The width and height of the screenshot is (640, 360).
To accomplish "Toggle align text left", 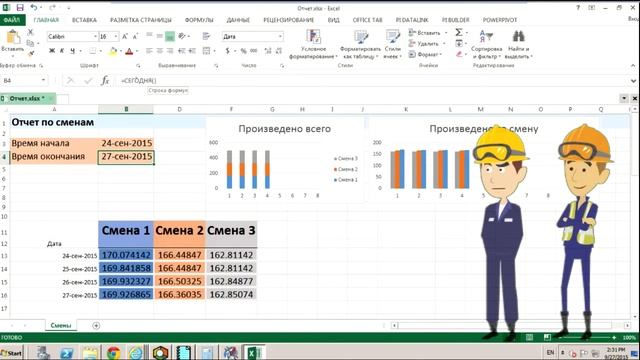I will [149, 51].
